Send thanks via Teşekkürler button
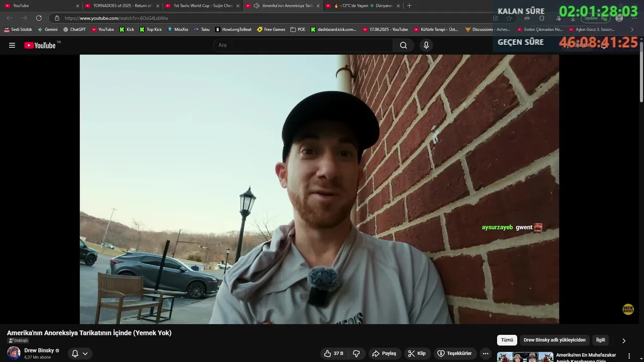 pyautogui.click(x=454, y=353)
